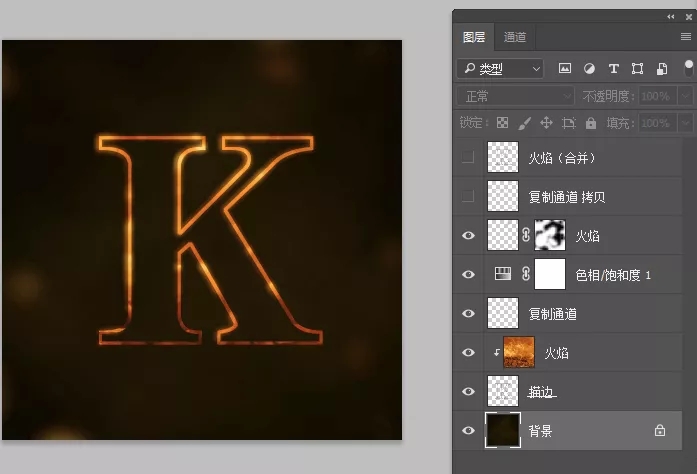Filter layers by pixel image type
Image resolution: width=697 pixels, height=474 pixels.
[565, 68]
